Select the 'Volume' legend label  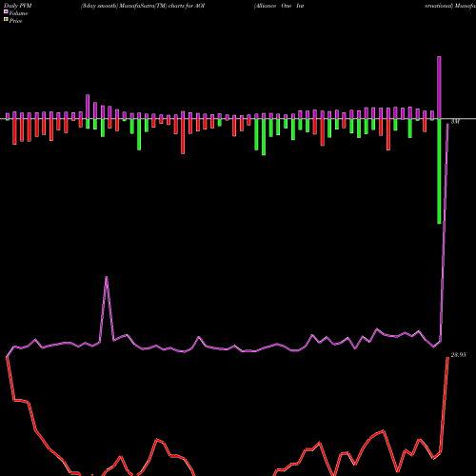point(18,13)
